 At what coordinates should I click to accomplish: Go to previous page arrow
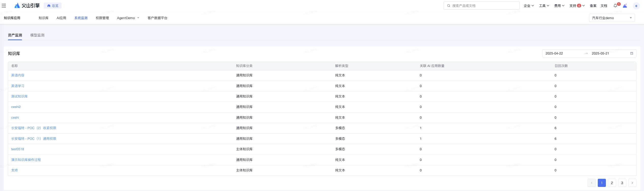(x=591, y=183)
